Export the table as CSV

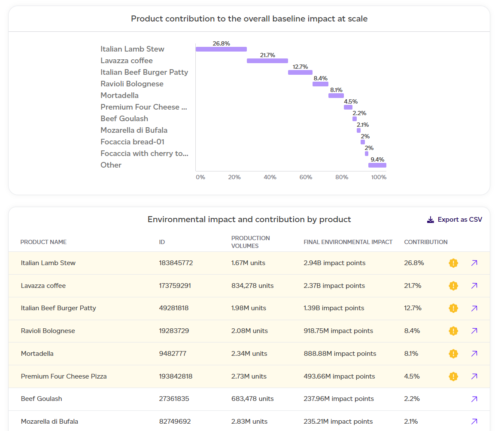pyautogui.click(x=455, y=220)
